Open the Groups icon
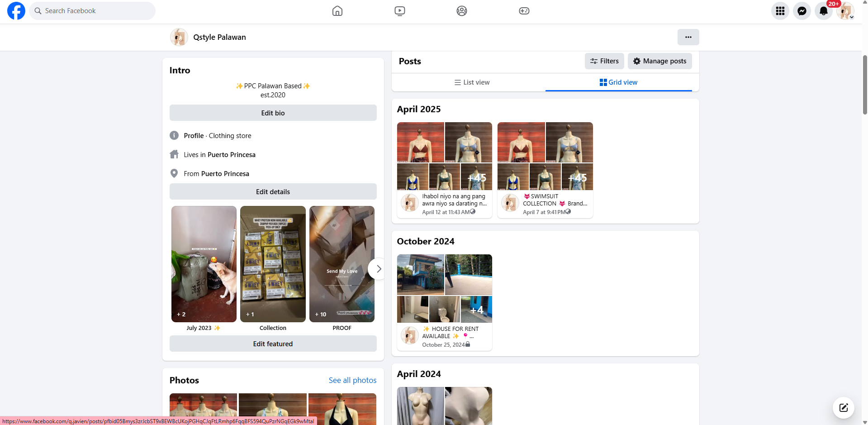 462,11
